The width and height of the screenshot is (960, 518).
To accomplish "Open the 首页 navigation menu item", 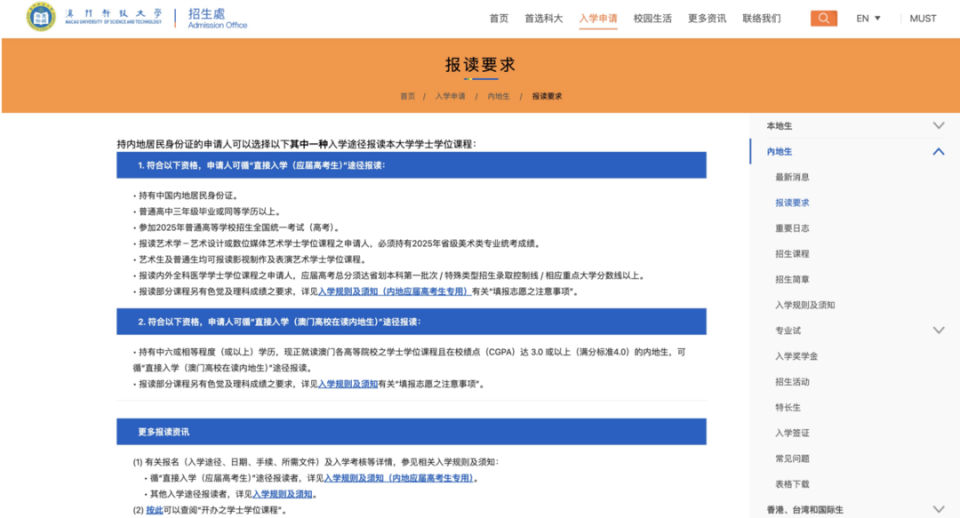I will click(499, 18).
